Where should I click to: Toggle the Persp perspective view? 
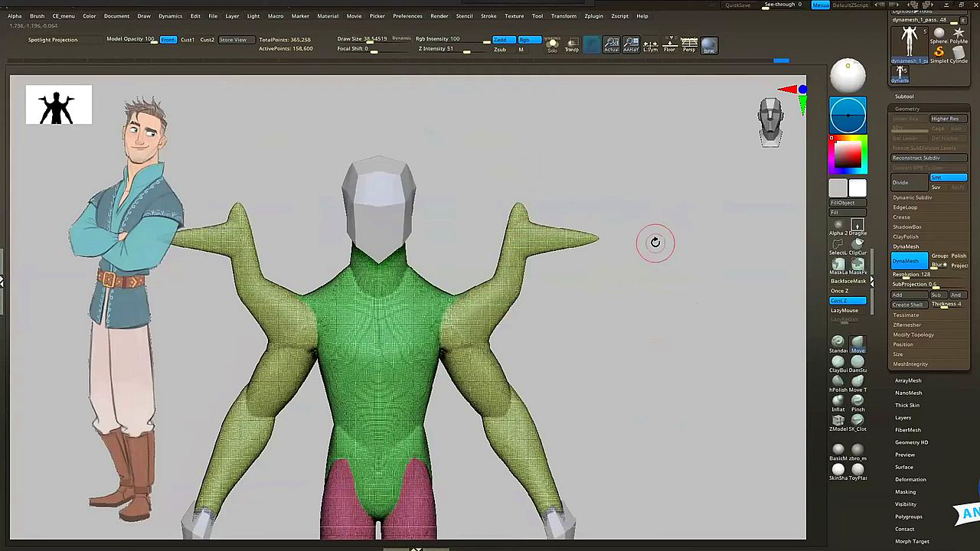689,45
